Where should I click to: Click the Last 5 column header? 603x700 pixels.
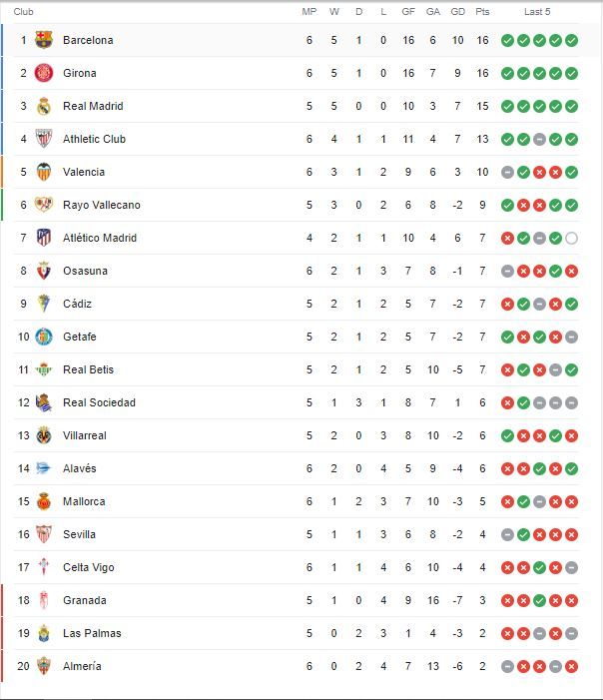(x=537, y=12)
